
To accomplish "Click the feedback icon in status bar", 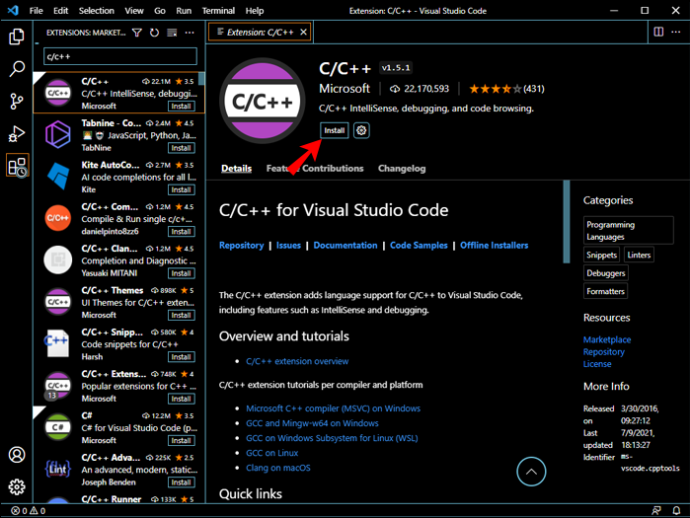I will pos(656,511).
